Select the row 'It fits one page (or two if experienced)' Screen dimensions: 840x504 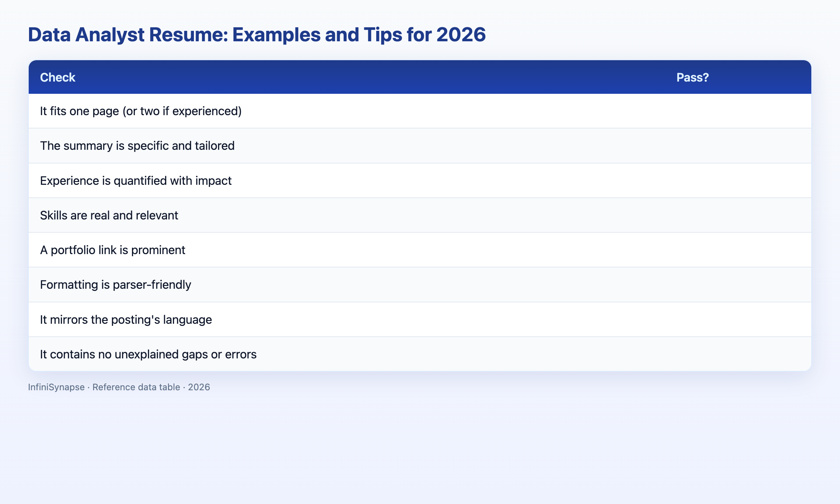tap(420, 111)
